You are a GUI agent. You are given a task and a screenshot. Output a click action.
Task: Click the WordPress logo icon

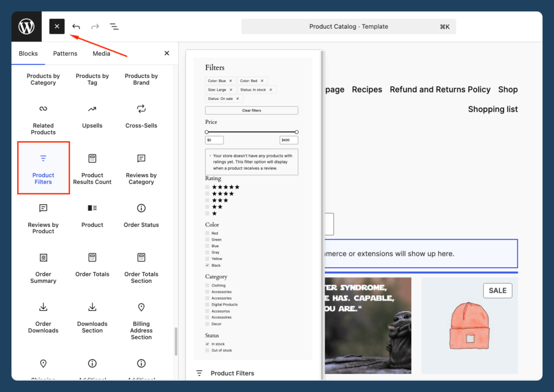click(27, 26)
